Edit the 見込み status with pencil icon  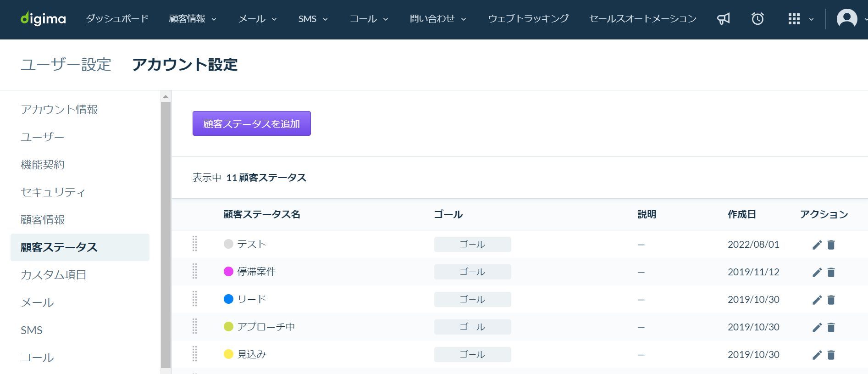click(x=817, y=355)
